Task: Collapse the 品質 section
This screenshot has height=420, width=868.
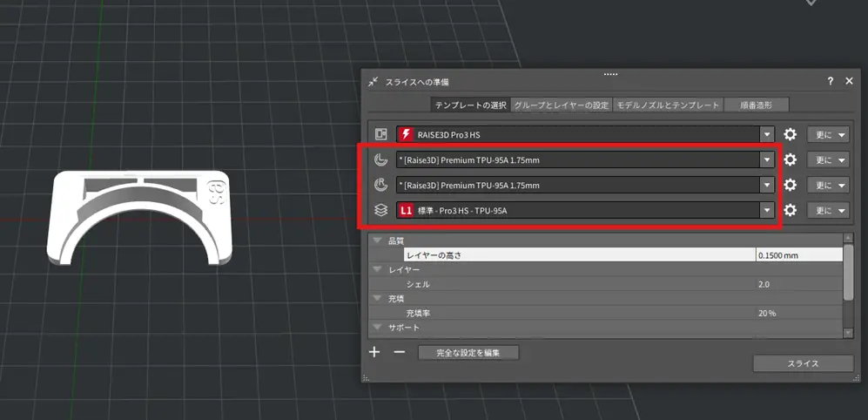Action: pyautogui.click(x=378, y=240)
